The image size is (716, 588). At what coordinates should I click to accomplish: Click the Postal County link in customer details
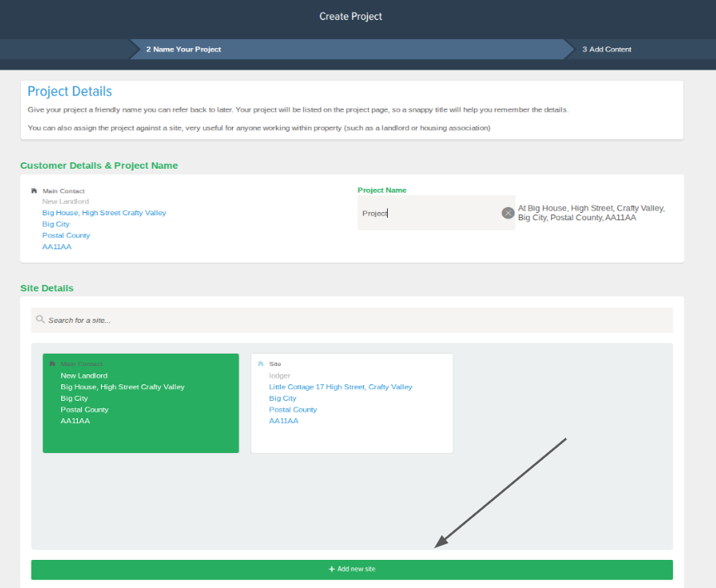click(65, 235)
